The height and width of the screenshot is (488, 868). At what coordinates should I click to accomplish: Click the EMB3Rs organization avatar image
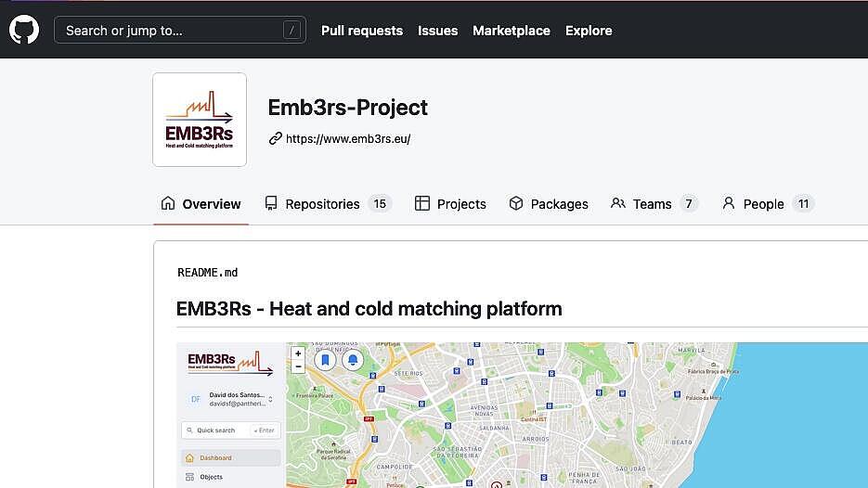(200, 120)
